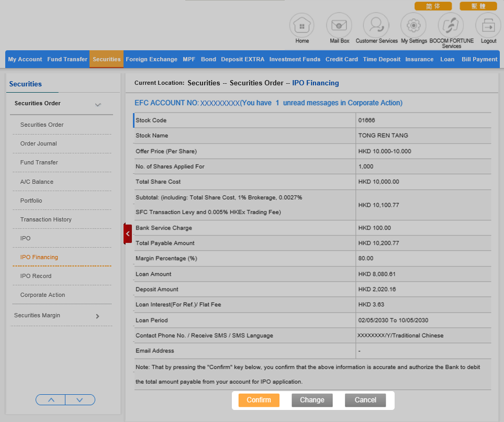Open IPO Record in sidebar
Viewport: 504px width, 422px height.
pyautogui.click(x=36, y=276)
